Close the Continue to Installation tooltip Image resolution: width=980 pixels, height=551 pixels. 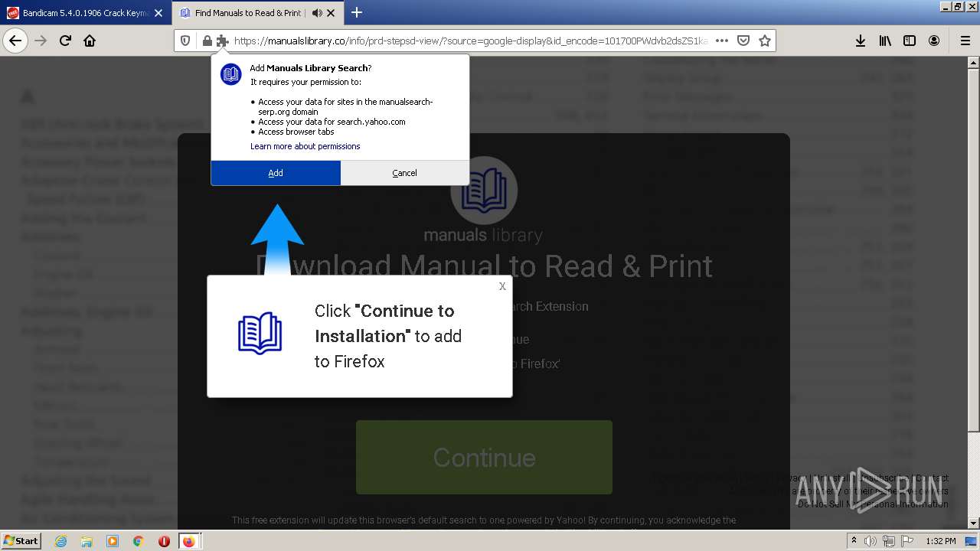point(502,286)
